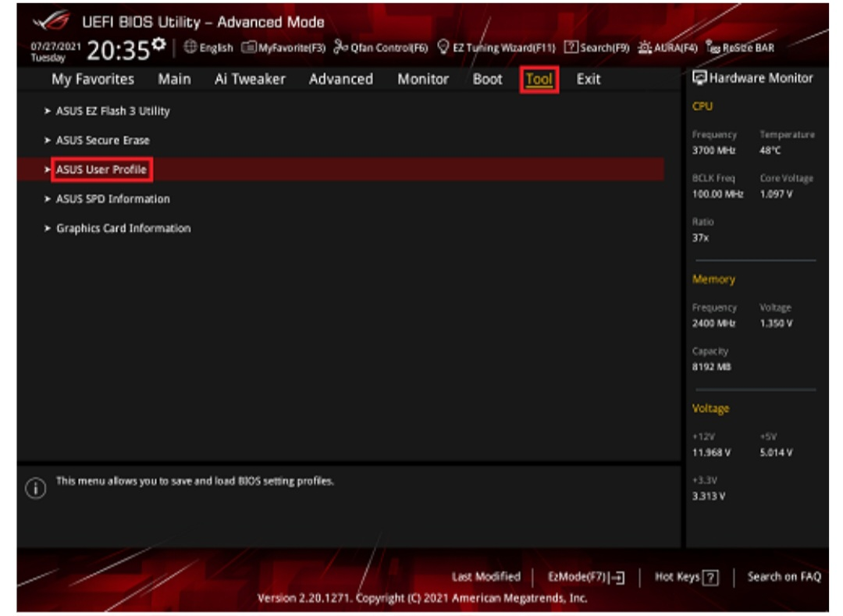843x616 pixels.
Task: Click the EzMode(F7) exit arrow icon
Action: coord(617,578)
